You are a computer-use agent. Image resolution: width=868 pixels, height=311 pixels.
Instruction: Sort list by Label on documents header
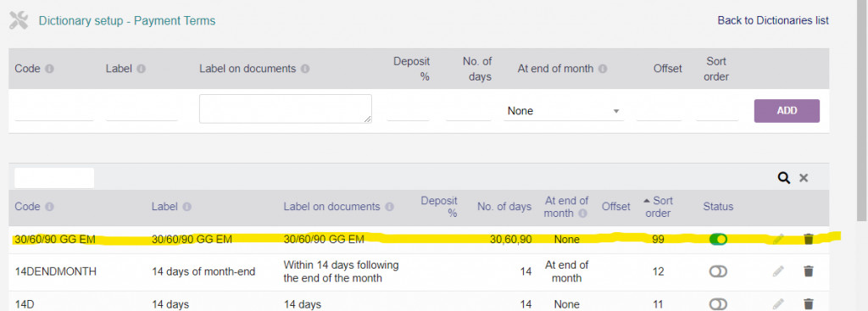pos(332,207)
